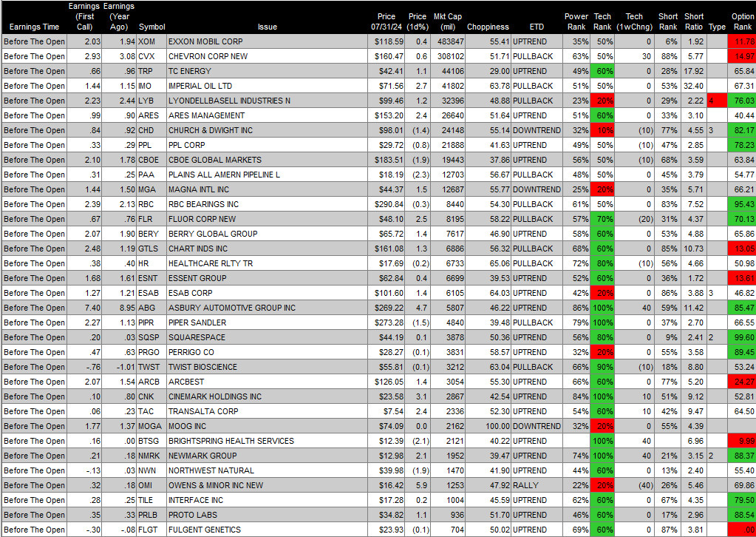Select the ESAB symbol cell
Viewport: 756px width, 537px height.
(151, 294)
